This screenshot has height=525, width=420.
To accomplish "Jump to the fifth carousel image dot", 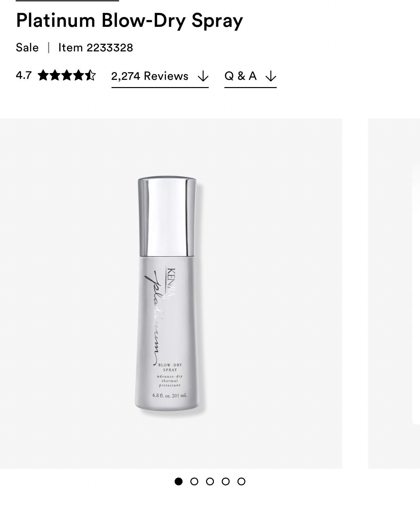I will click(241, 481).
